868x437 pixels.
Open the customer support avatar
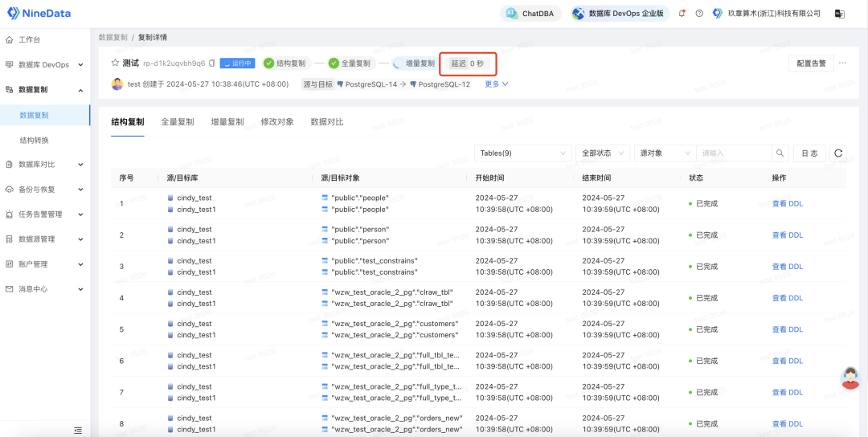(850, 378)
